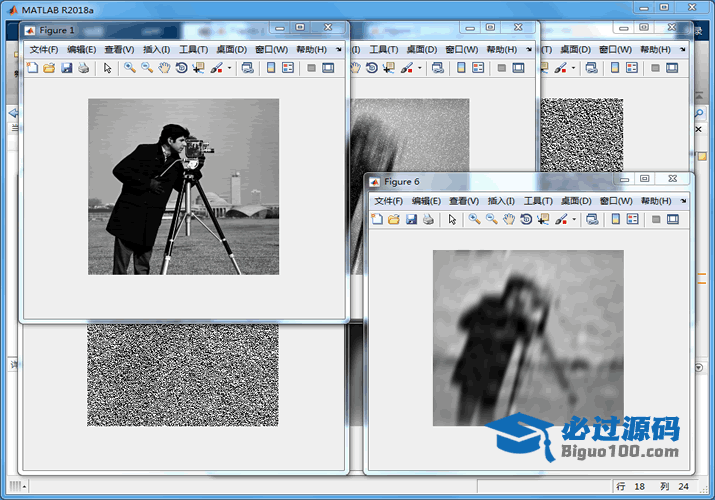The height and width of the screenshot is (500, 715).
Task: Click the 行 18 status bar field
Action: click(631, 486)
